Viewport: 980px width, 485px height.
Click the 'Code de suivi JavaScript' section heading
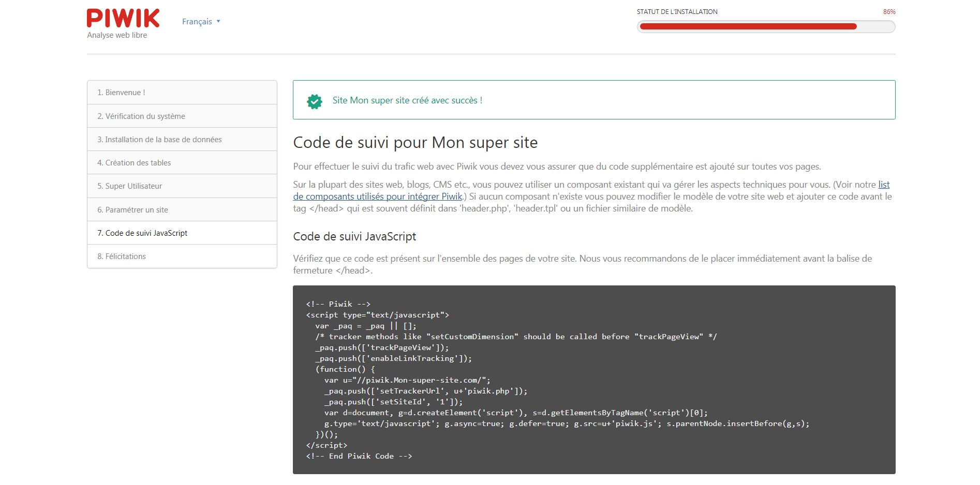354,237
